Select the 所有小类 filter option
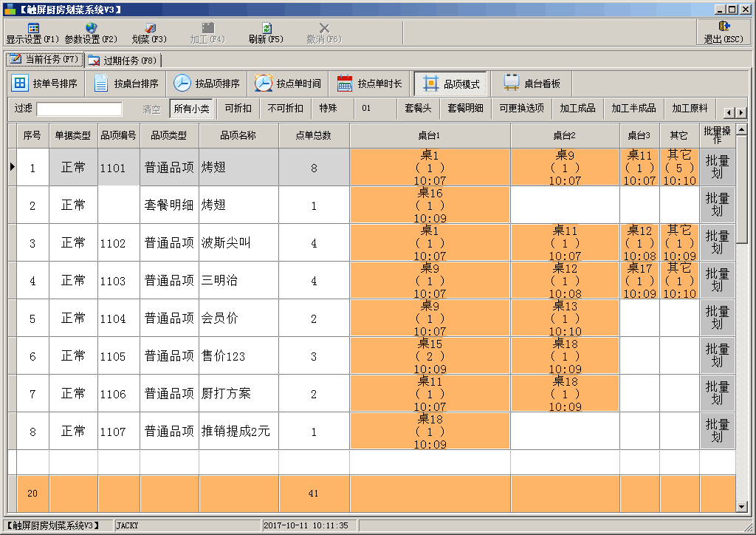Viewport: 756px width, 535px height. (191, 109)
